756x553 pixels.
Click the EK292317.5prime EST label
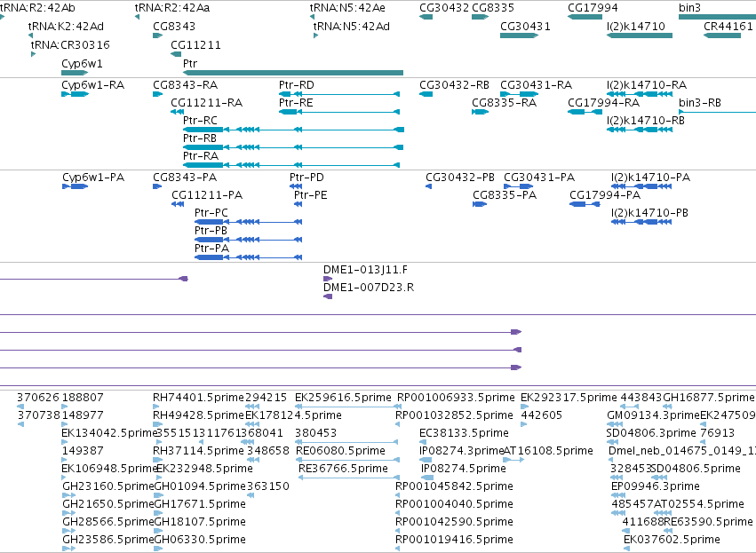tap(569, 398)
